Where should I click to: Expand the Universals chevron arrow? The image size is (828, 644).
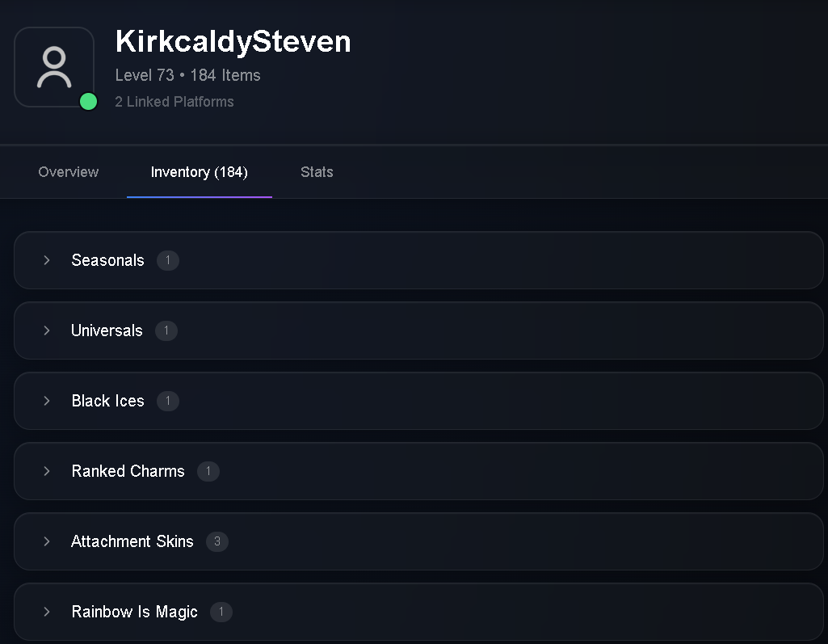[x=47, y=330]
